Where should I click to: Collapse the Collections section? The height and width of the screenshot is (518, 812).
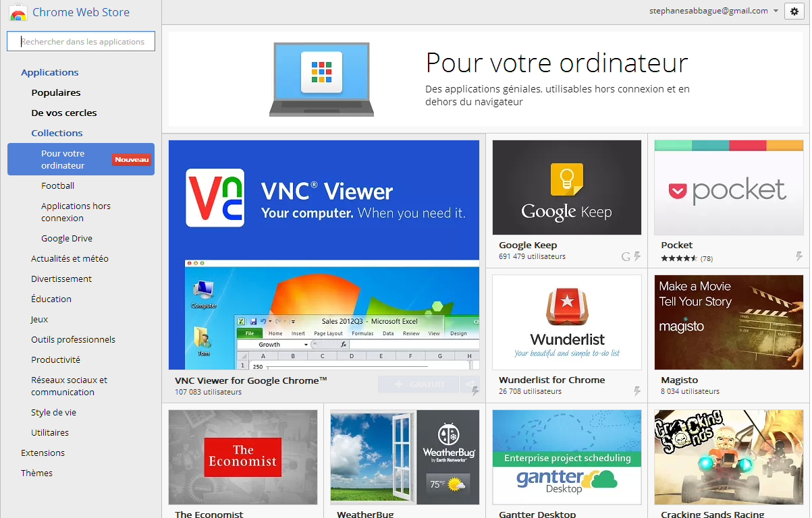point(57,133)
